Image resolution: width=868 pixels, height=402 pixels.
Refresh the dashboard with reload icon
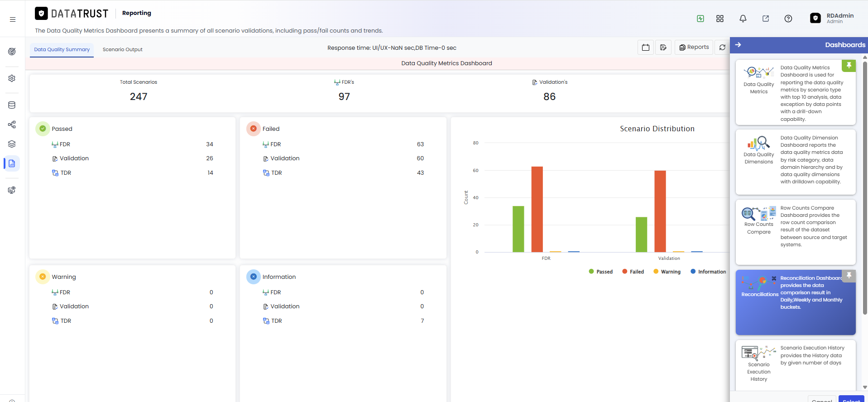[722, 47]
